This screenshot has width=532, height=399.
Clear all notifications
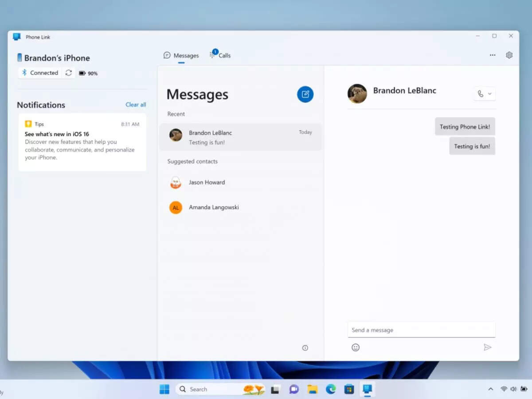point(136,105)
